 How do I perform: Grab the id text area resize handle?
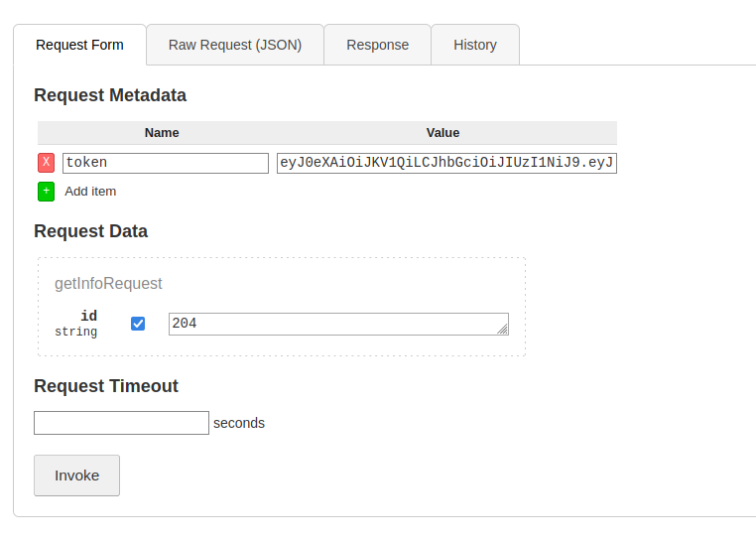click(503, 330)
